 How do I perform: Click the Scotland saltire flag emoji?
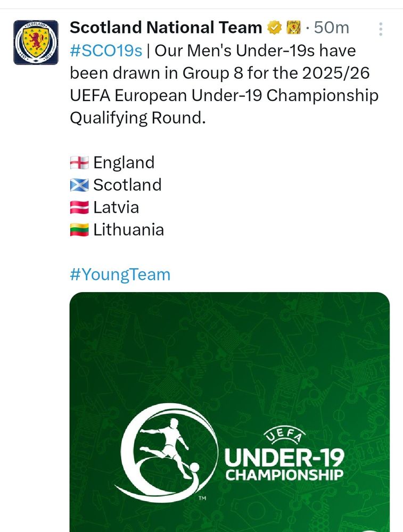click(79, 185)
